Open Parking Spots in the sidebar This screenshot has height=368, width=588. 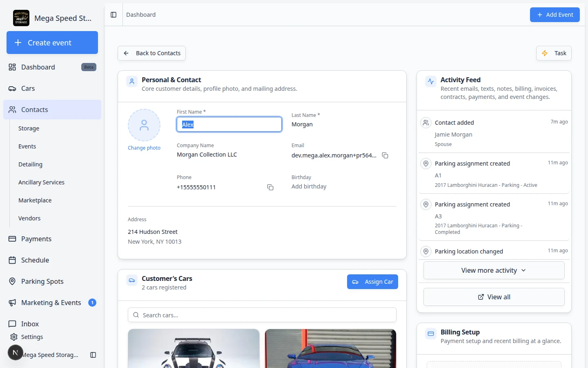(52, 281)
